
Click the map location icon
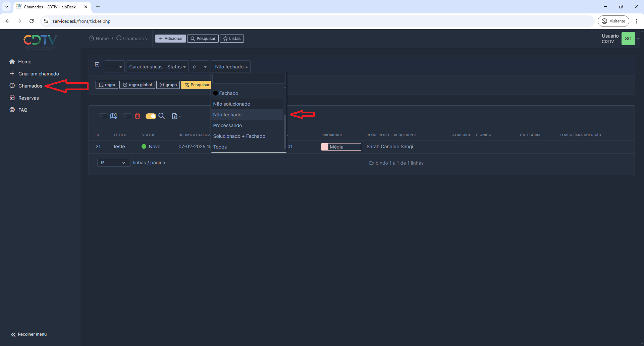click(x=113, y=116)
